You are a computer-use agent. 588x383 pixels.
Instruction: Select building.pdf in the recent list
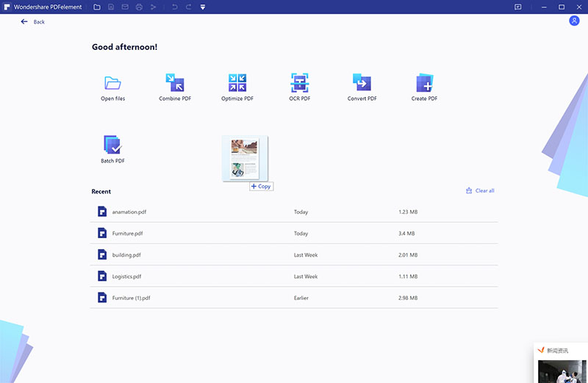coord(126,255)
